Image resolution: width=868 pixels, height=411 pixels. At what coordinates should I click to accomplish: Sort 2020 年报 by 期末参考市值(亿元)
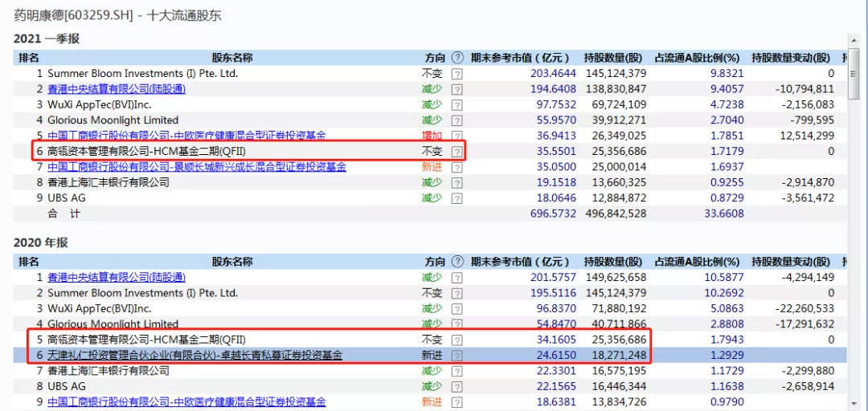(x=520, y=262)
